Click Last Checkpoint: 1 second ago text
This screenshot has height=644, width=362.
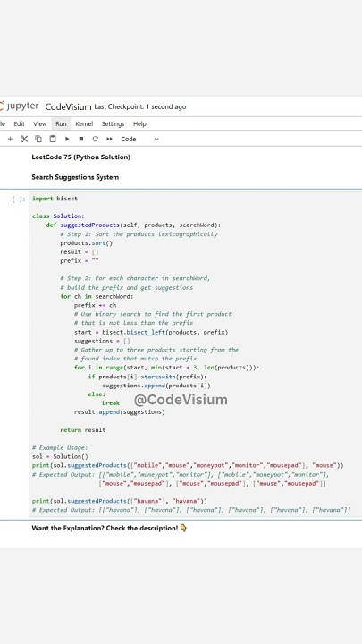pyautogui.click(x=140, y=106)
